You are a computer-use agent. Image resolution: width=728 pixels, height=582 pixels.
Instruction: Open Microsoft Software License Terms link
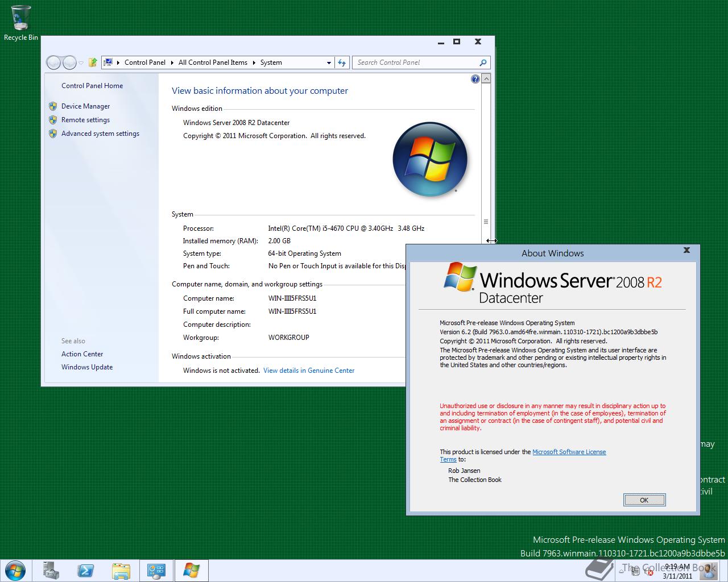tap(569, 452)
